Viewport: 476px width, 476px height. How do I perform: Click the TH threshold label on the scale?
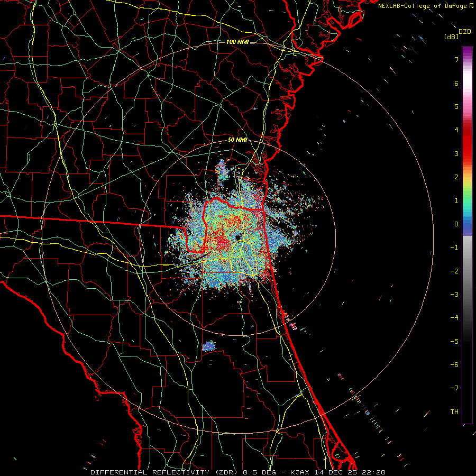(x=454, y=412)
